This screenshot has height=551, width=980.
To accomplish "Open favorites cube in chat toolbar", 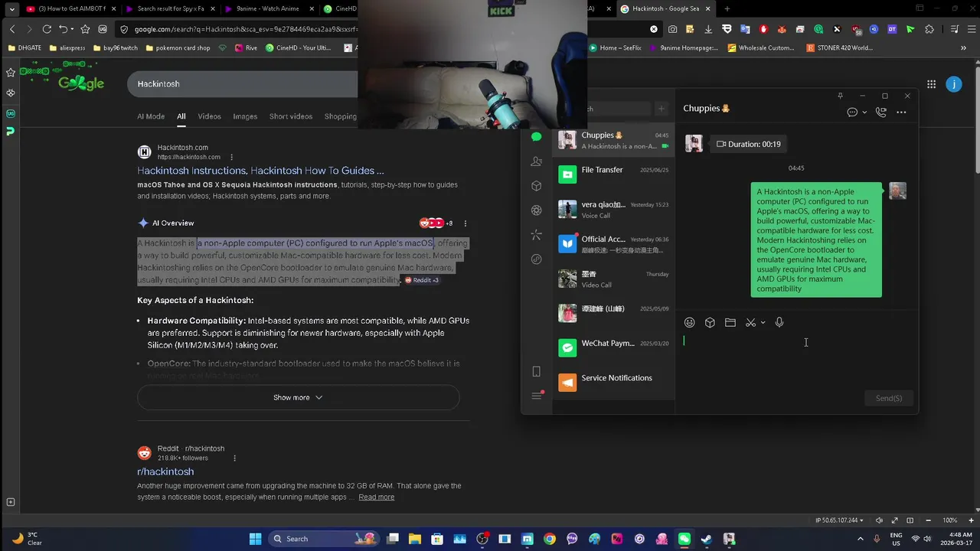I will point(710,322).
